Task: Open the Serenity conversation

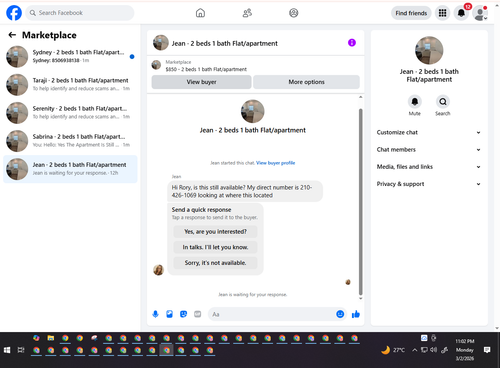Action: (70, 113)
